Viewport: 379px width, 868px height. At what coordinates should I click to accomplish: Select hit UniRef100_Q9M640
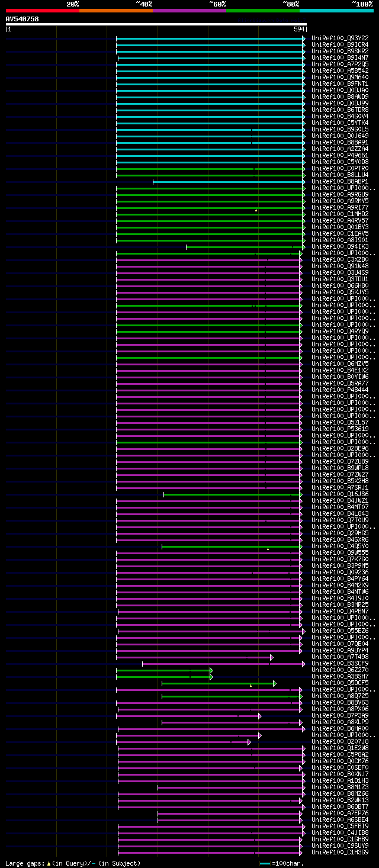[340, 78]
